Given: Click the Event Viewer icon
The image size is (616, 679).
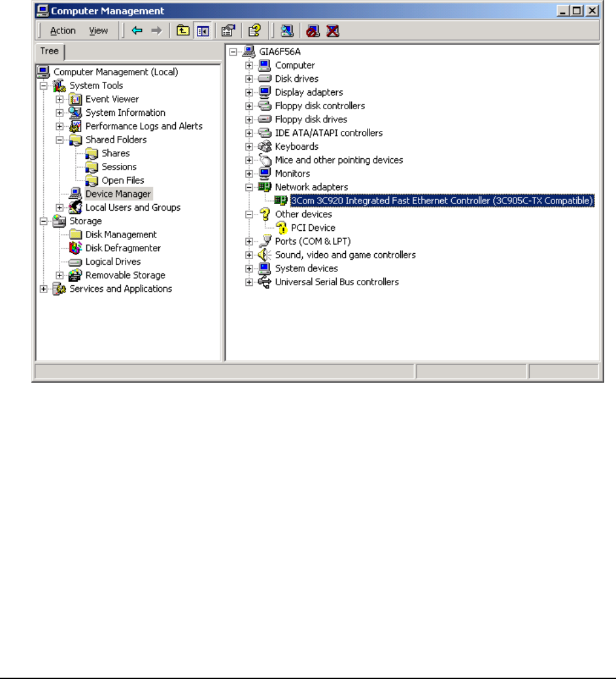Looking at the screenshot, I should 75,99.
